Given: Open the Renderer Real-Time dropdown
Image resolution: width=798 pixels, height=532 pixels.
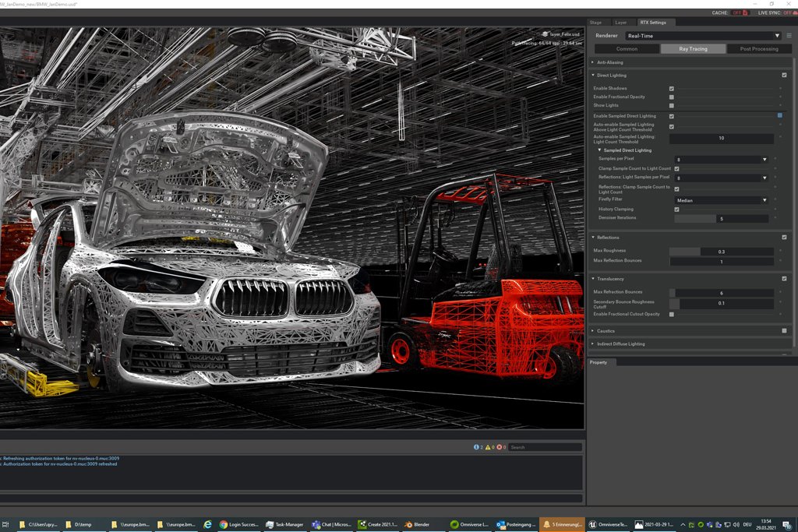Looking at the screenshot, I should 703,36.
